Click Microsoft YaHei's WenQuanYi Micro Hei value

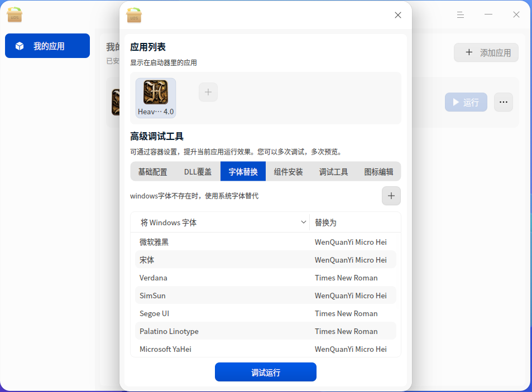351,349
